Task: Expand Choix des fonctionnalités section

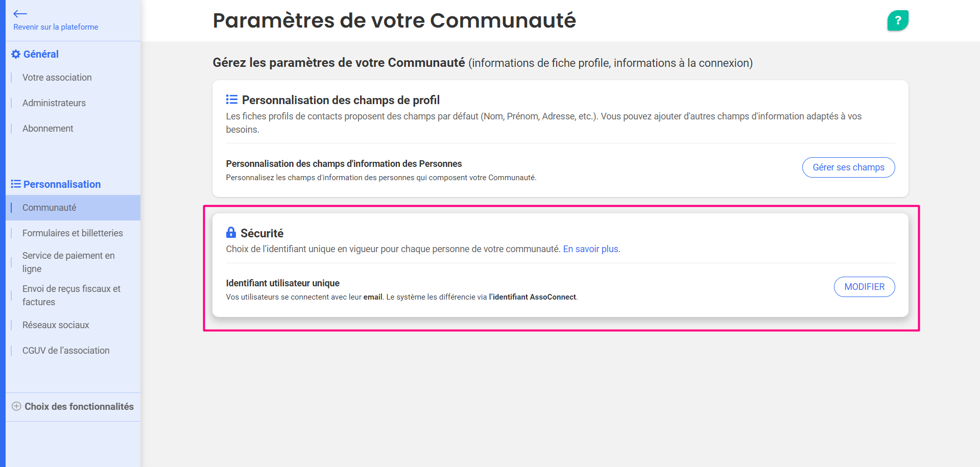Action: (x=79, y=407)
